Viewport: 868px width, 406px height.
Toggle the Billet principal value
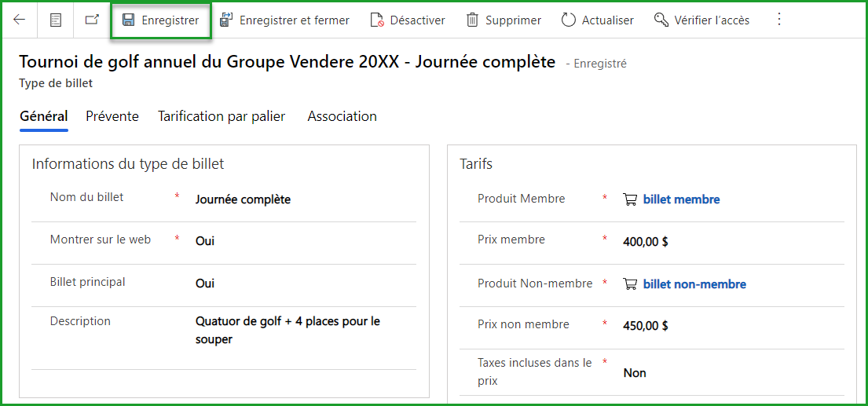pyautogui.click(x=205, y=283)
